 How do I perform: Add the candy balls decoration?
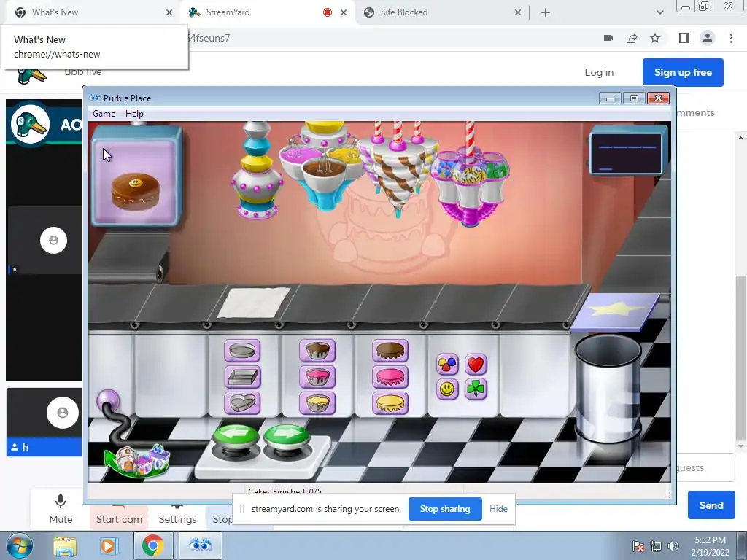pyautogui.click(x=447, y=365)
